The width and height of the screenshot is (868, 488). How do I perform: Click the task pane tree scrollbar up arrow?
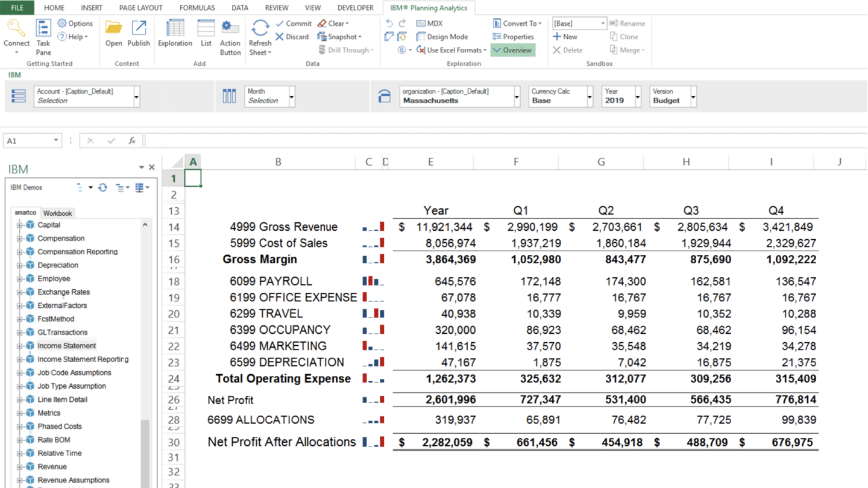(x=145, y=225)
